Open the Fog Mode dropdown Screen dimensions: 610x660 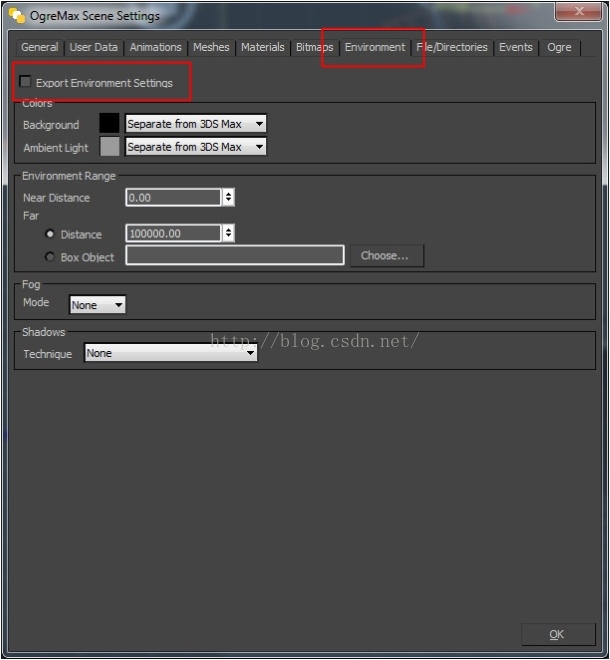(98, 305)
